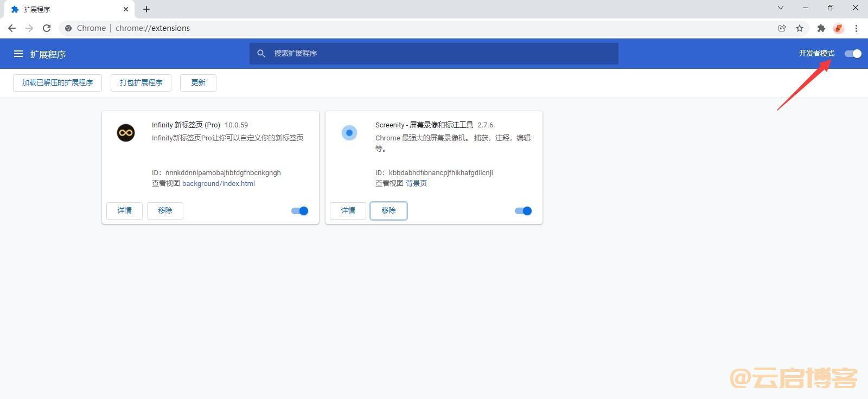The height and width of the screenshot is (399, 868).
Task: Focus the 搜索扩展程序 search field
Action: pyautogui.click(x=434, y=54)
